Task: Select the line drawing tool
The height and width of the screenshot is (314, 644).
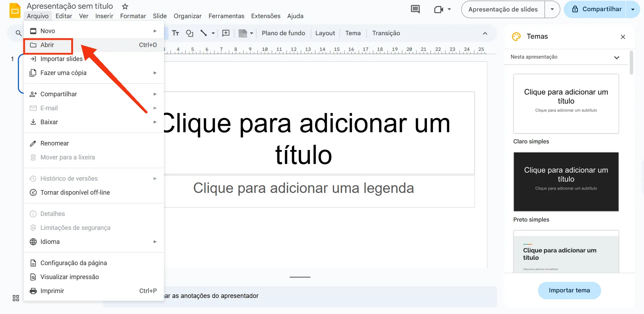Action: 204,33
